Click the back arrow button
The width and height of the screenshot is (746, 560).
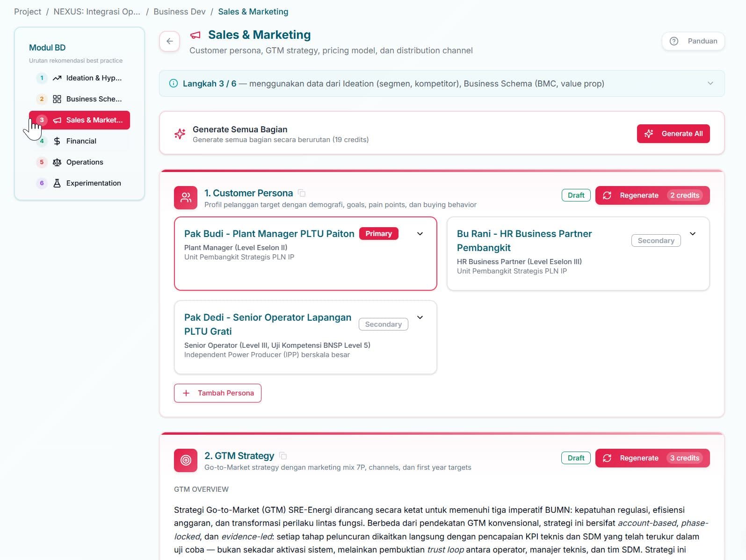pyautogui.click(x=169, y=41)
